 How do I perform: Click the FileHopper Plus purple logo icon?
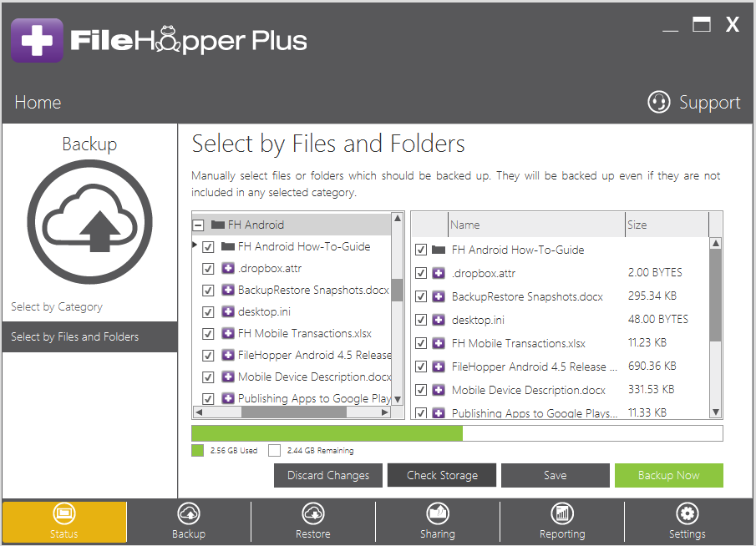[37, 40]
